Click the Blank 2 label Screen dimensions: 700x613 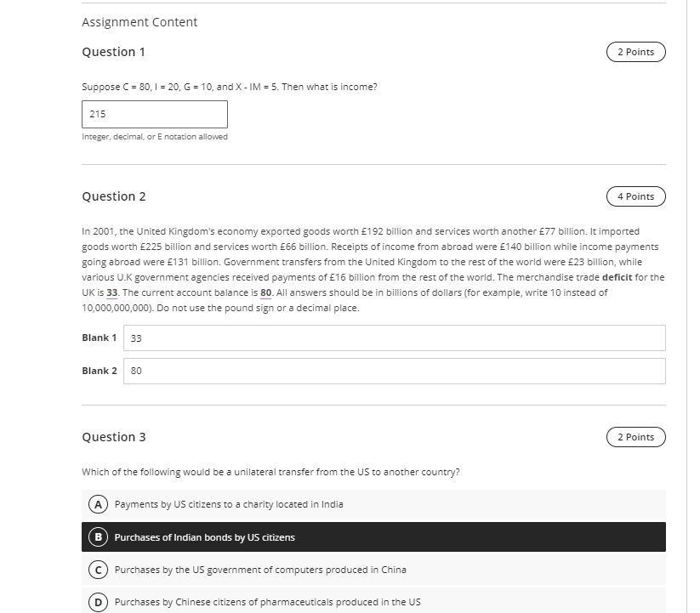tap(99, 371)
